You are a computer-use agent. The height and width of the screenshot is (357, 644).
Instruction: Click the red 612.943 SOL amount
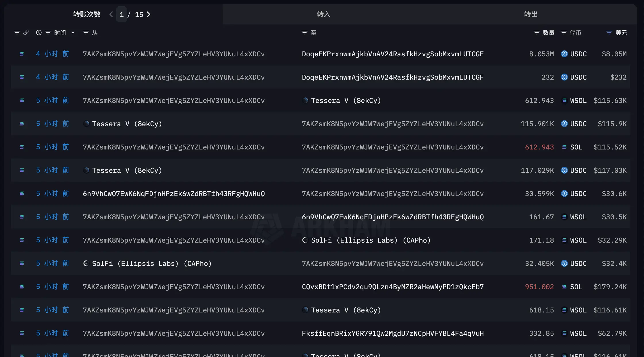click(539, 147)
